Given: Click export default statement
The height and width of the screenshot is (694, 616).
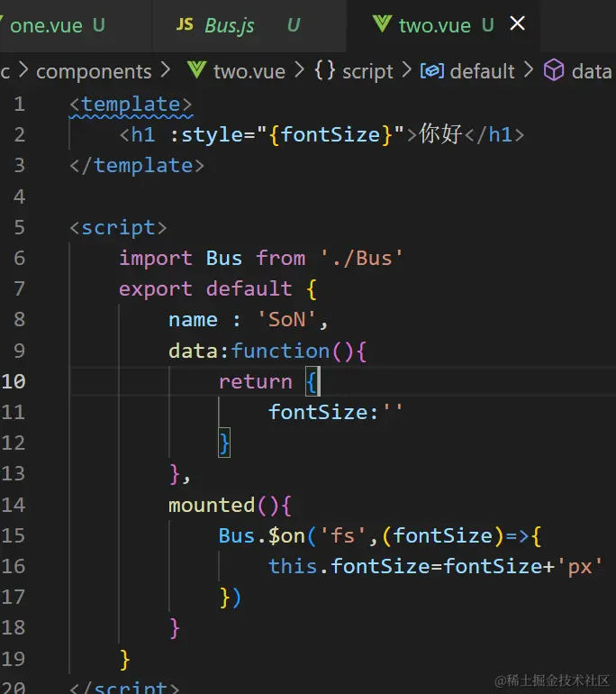Looking at the screenshot, I should 205,289.
